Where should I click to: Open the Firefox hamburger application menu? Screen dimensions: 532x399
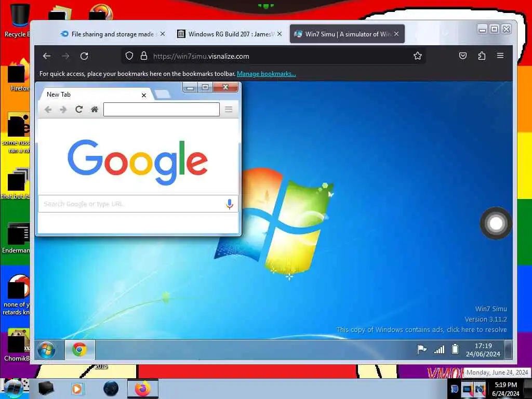500,56
